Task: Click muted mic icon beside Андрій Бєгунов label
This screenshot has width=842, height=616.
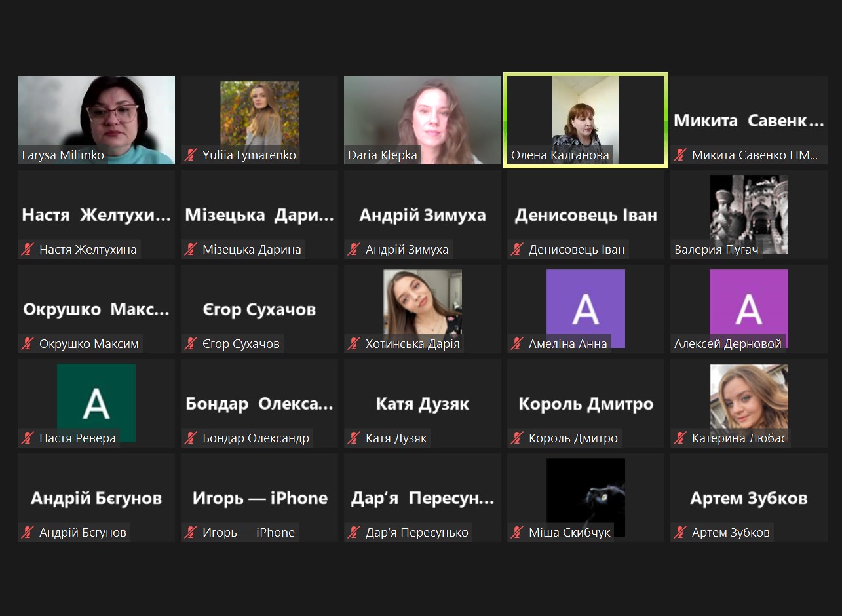Action: click(x=28, y=532)
